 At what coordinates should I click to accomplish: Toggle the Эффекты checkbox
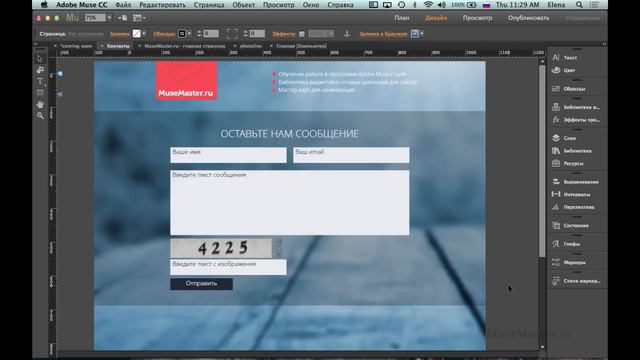tap(302, 34)
